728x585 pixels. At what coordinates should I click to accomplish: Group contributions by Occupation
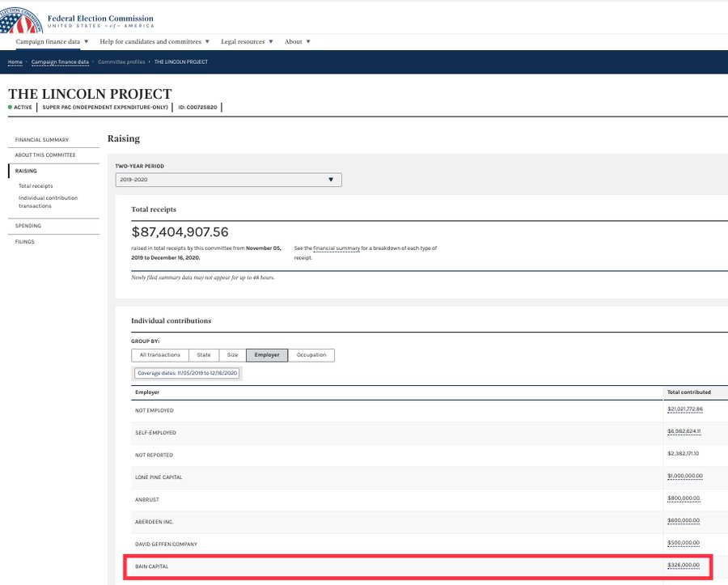coord(311,354)
